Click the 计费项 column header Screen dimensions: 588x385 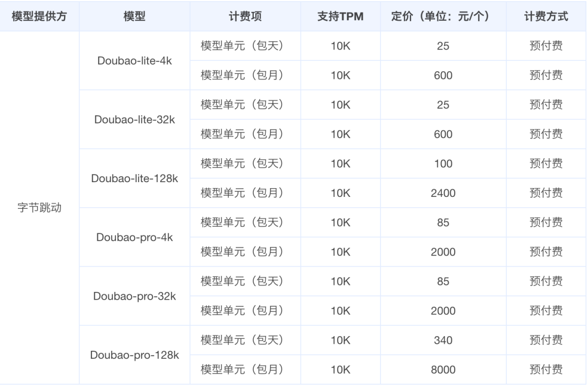click(245, 16)
